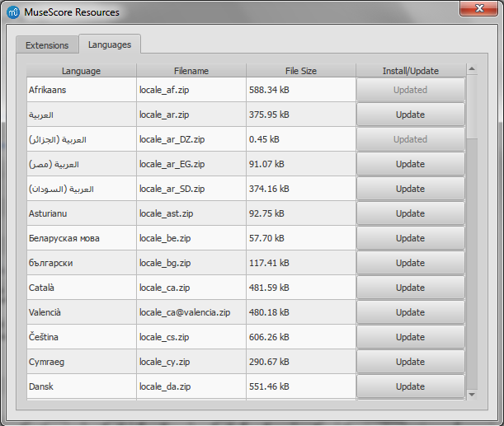Click the locale_ast.zip filename
The width and height of the screenshot is (504, 426).
(x=166, y=213)
